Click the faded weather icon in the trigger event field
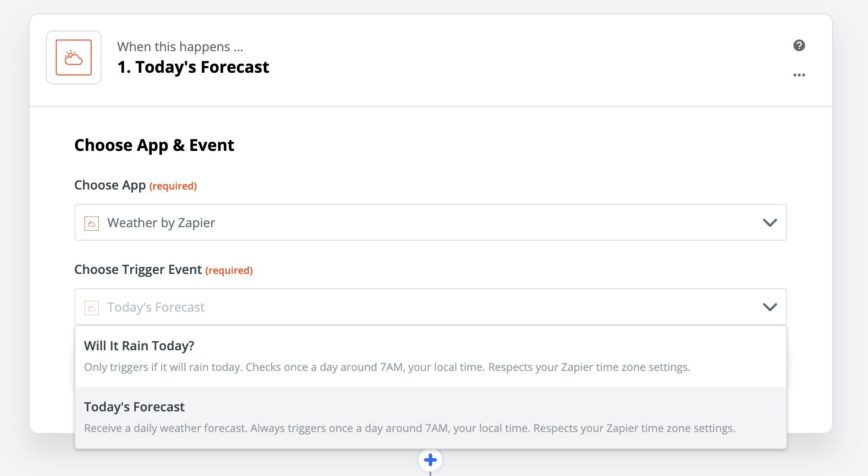 [92, 308]
